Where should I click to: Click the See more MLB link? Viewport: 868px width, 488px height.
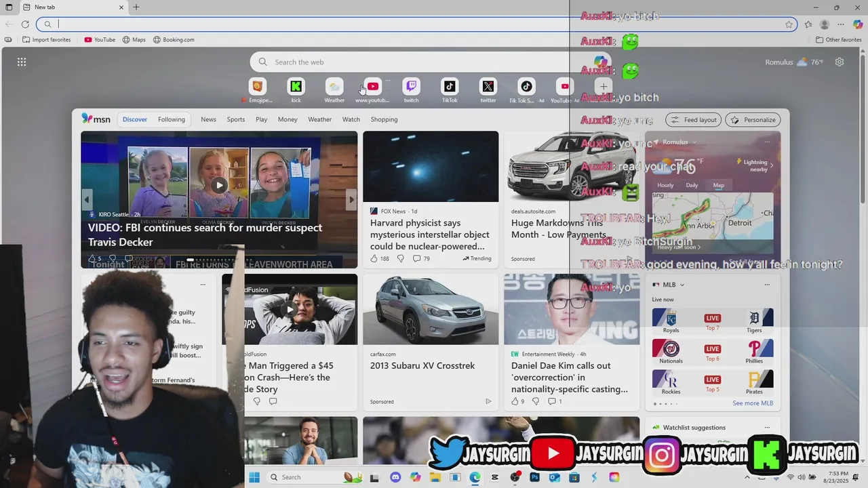[x=753, y=403]
